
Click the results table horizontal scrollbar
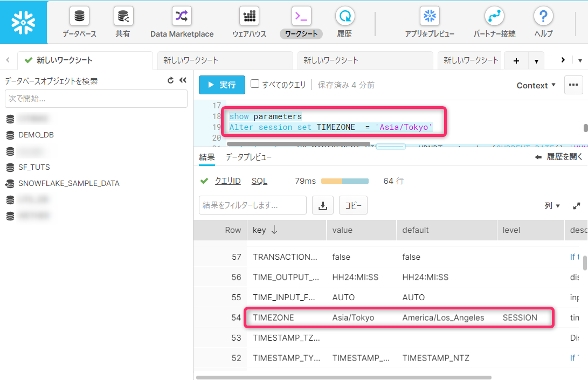coord(344,377)
